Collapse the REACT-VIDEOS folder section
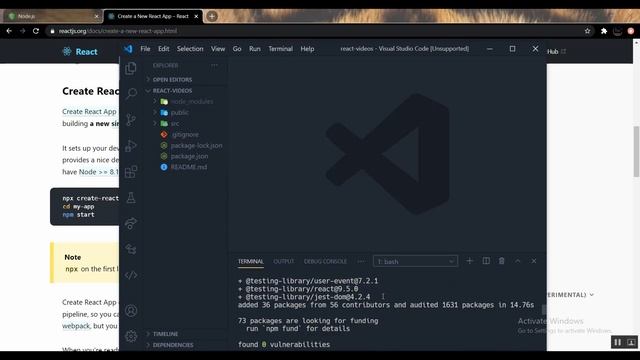The width and height of the screenshot is (640, 360). click(172, 91)
